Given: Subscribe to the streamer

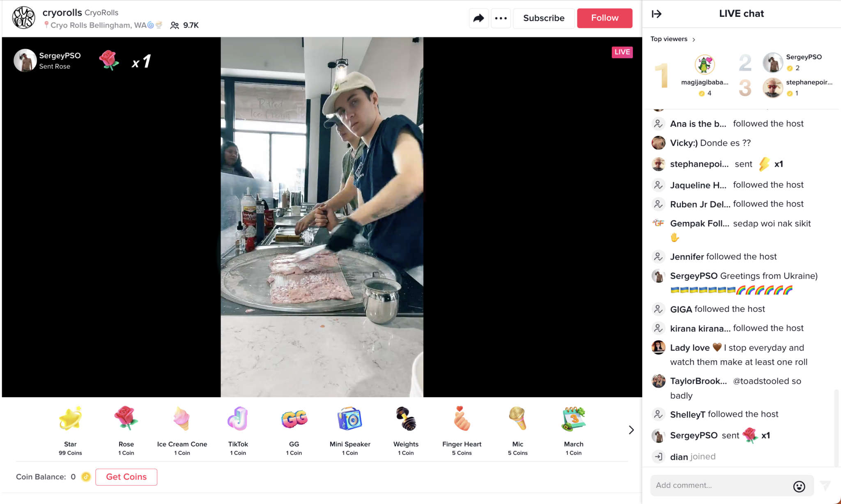Looking at the screenshot, I should [x=544, y=18].
